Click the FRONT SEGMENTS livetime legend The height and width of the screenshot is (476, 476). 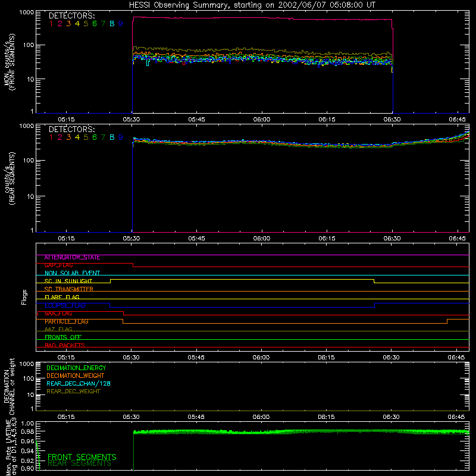82,457
